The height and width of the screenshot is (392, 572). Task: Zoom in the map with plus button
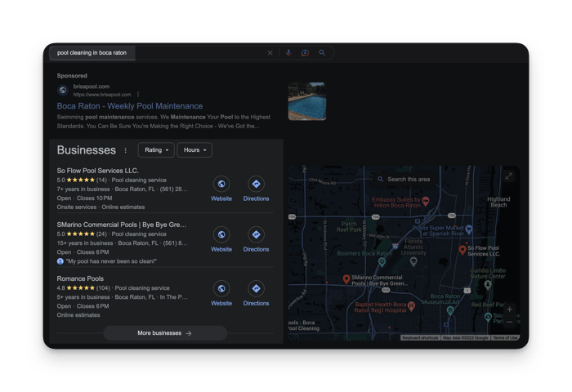coord(510,310)
